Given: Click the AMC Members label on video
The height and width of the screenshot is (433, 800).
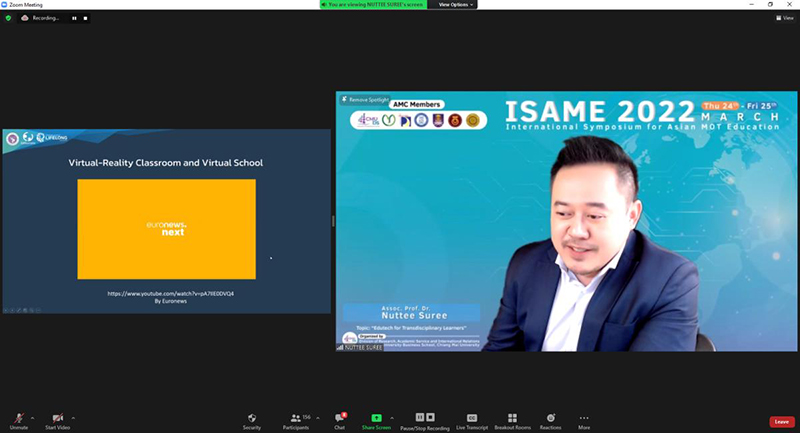Looking at the screenshot, I should pos(416,104).
